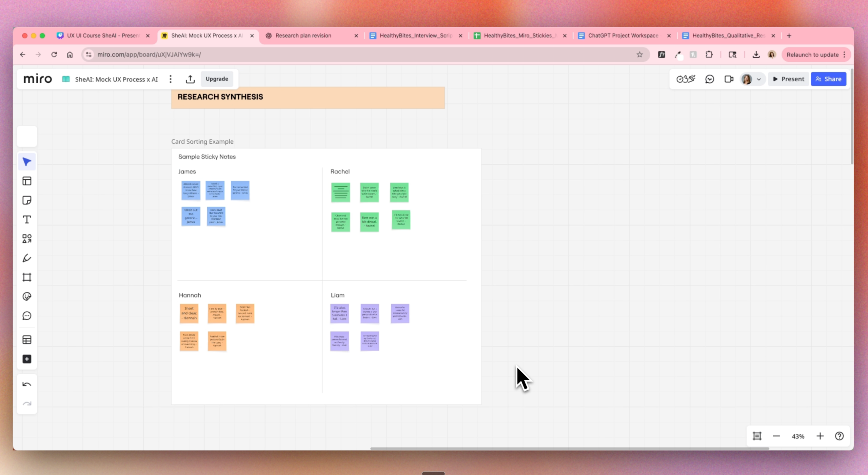Screen dimensions: 868x475
Task: Select the Pen drawing tool
Action: tap(27, 258)
